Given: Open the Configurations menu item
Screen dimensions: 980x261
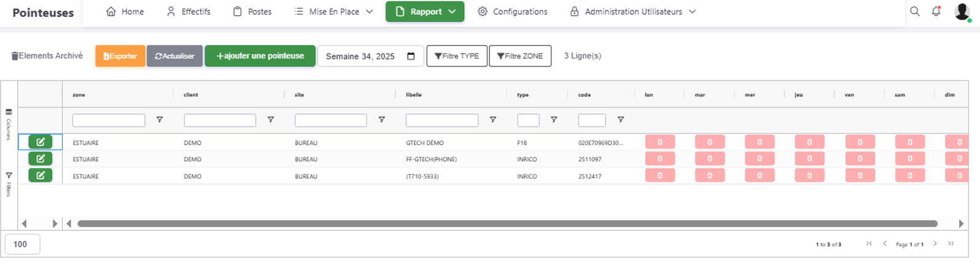Looking at the screenshot, I should [513, 12].
